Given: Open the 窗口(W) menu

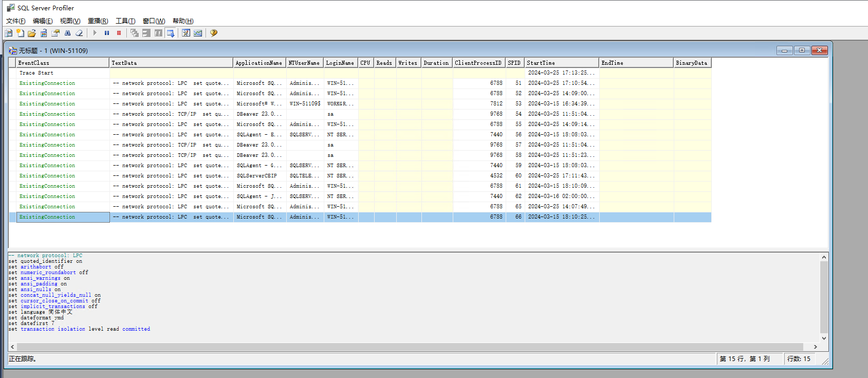Looking at the screenshot, I should [x=154, y=21].
